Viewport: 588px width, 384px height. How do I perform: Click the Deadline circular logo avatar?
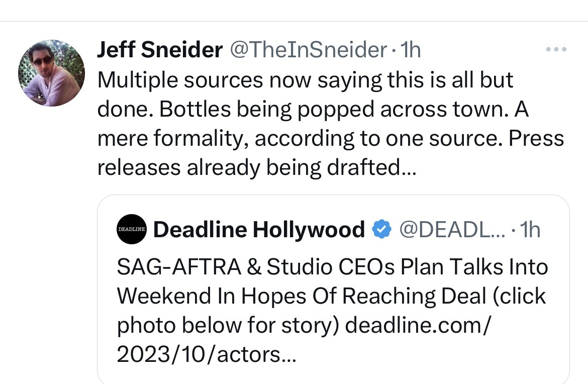pyautogui.click(x=131, y=229)
